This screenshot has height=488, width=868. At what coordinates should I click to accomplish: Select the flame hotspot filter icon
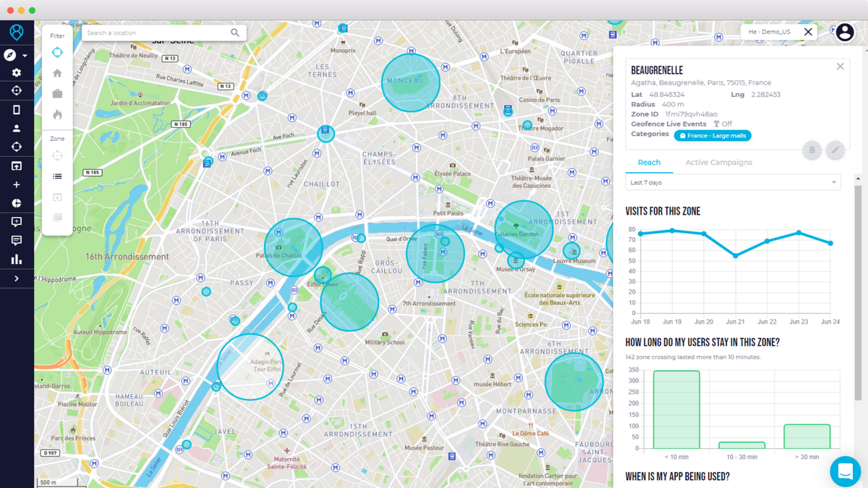[57, 113]
